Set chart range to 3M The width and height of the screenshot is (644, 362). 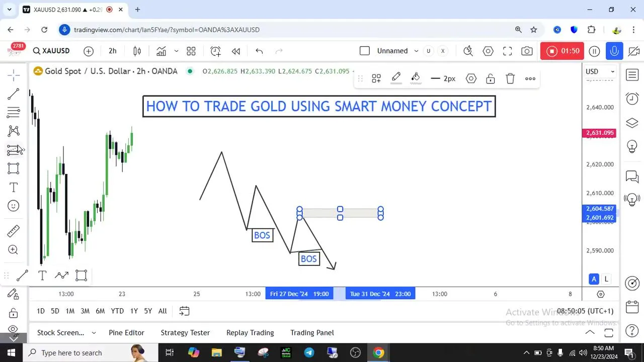click(x=85, y=311)
